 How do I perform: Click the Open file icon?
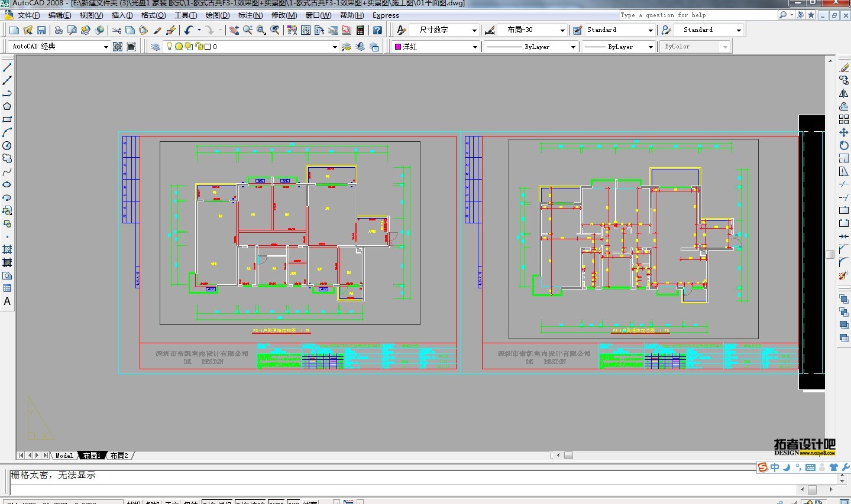point(28,30)
